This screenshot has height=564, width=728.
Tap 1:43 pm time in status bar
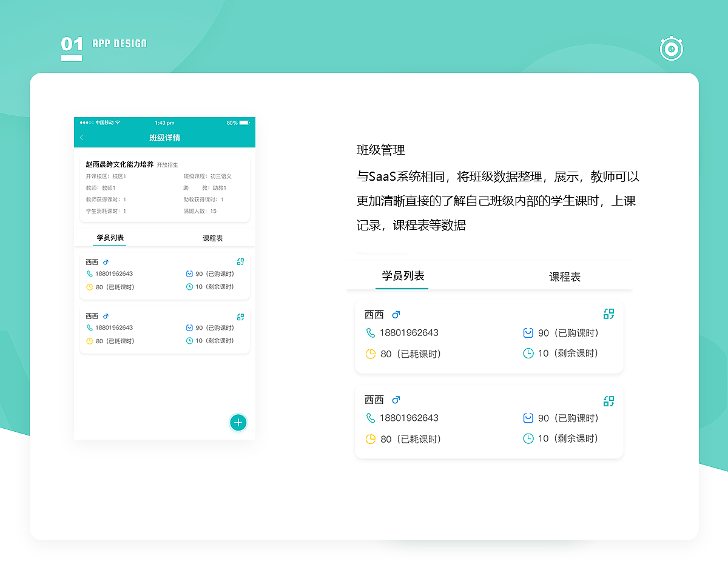[164, 123]
